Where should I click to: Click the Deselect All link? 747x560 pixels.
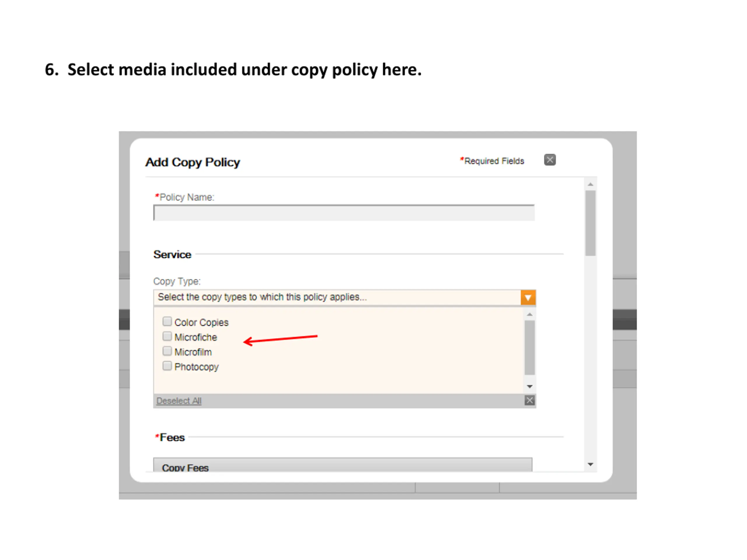(179, 401)
